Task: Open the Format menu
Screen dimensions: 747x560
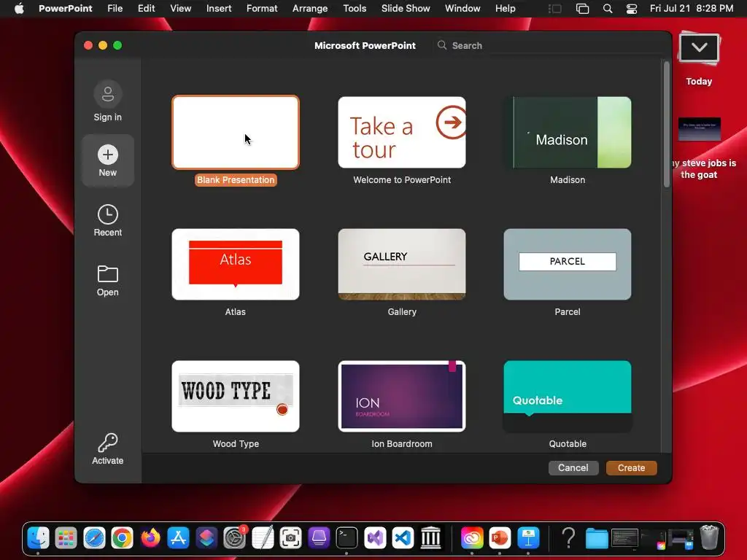Action: tap(262, 9)
